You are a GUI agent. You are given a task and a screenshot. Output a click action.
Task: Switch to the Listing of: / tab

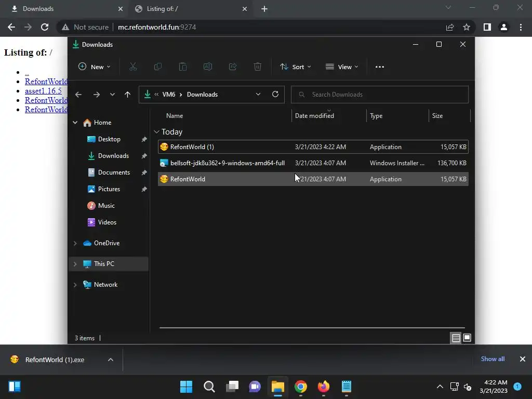(190, 9)
